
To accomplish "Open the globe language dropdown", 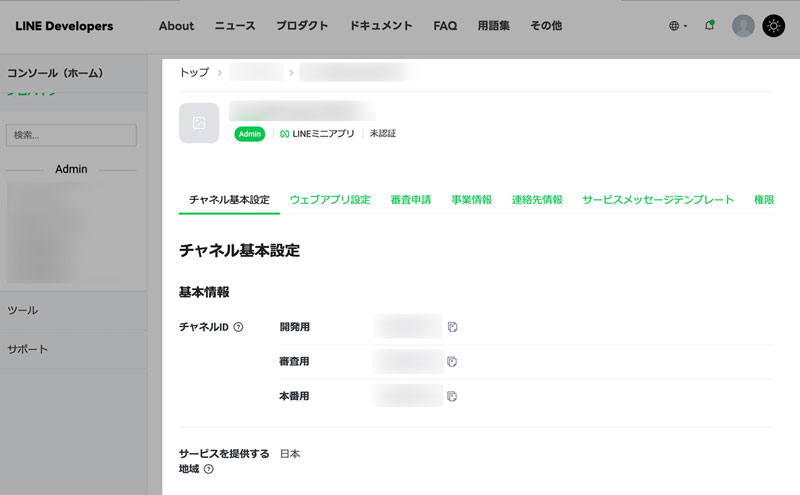I will tap(677, 26).
